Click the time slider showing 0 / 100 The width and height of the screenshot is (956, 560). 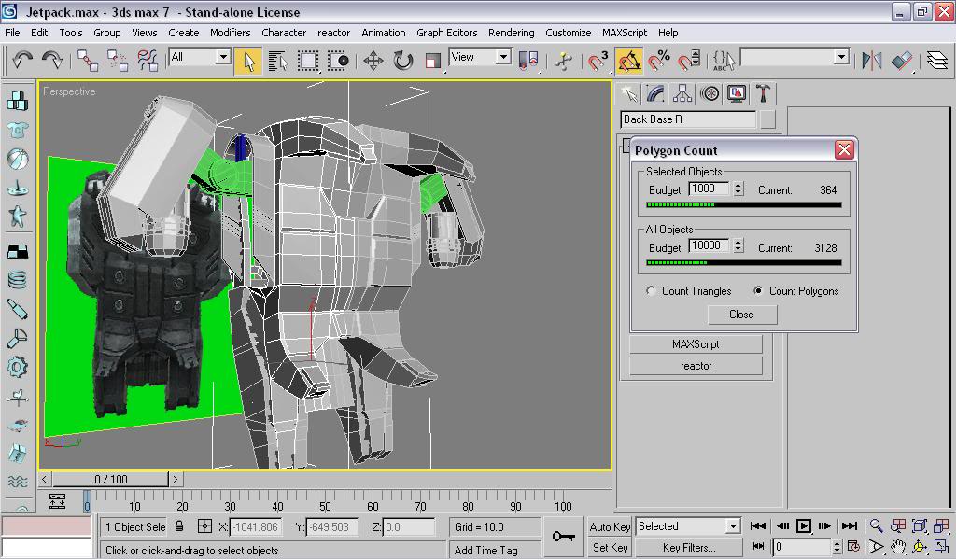click(x=110, y=479)
